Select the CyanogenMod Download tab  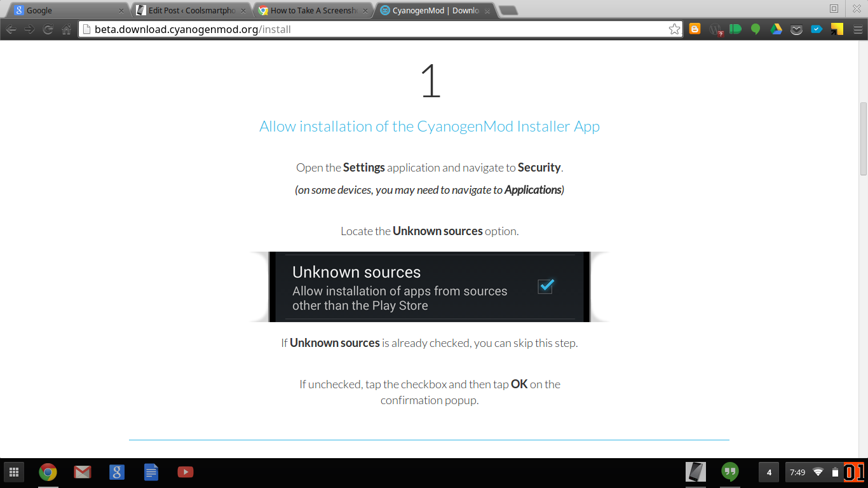tap(435, 10)
